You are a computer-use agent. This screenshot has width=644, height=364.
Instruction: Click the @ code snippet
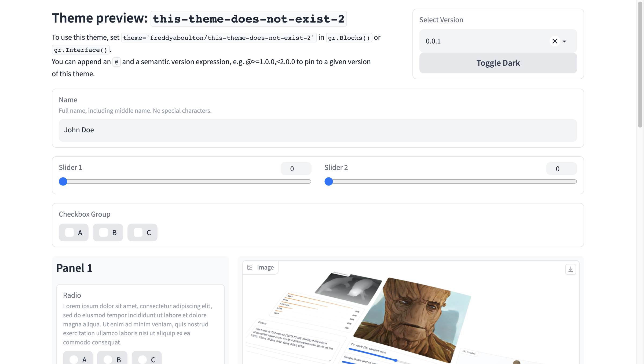[x=116, y=62]
